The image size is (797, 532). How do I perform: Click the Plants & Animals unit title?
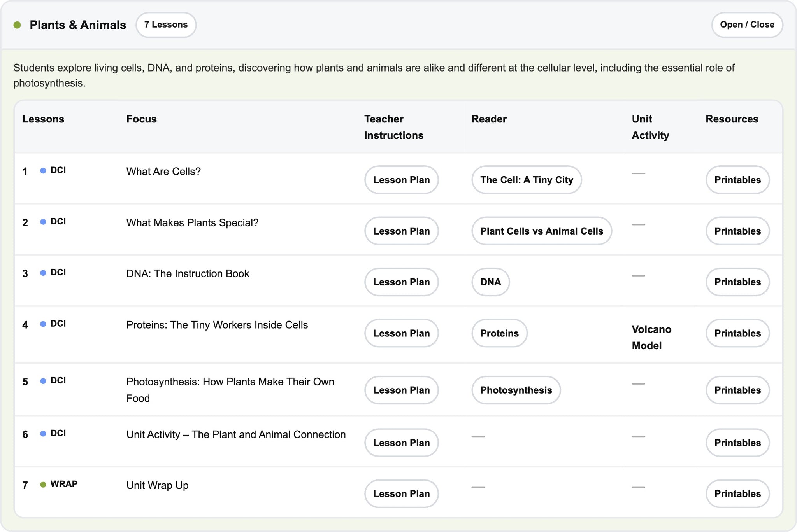(78, 25)
